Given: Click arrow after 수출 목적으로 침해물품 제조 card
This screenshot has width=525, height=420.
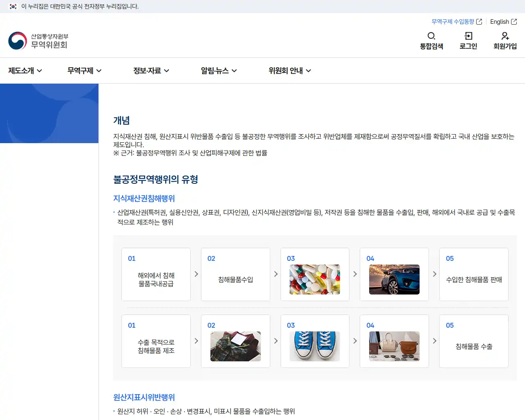Looking at the screenshot, I should click(x=196, y=341).
